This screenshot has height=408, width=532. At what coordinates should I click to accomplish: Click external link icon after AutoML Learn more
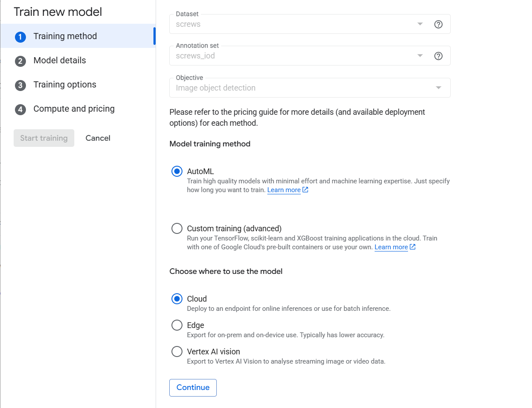coord(305,190)
